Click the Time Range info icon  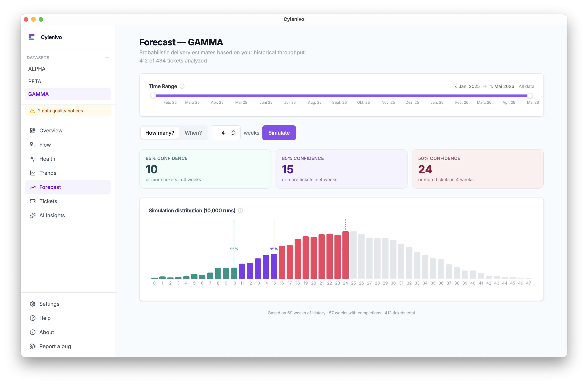pos(182,86)
